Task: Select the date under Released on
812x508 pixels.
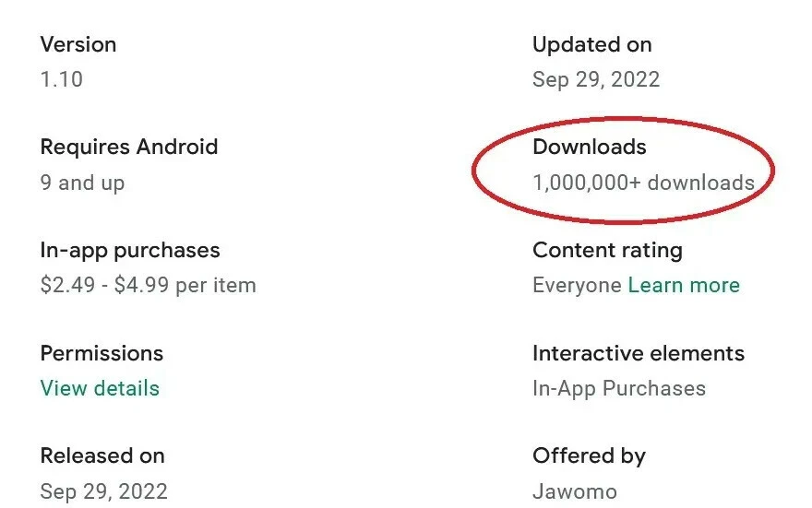Action: 104,490
